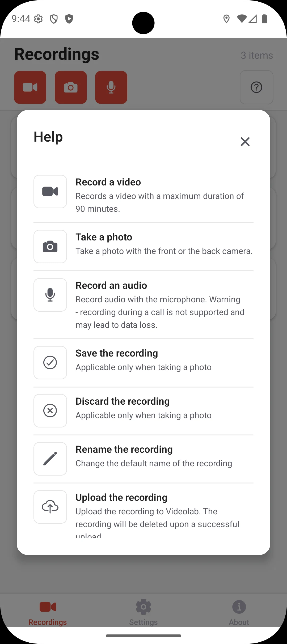Click the 90 minutes maximum duration description

[x=160, y=202]
